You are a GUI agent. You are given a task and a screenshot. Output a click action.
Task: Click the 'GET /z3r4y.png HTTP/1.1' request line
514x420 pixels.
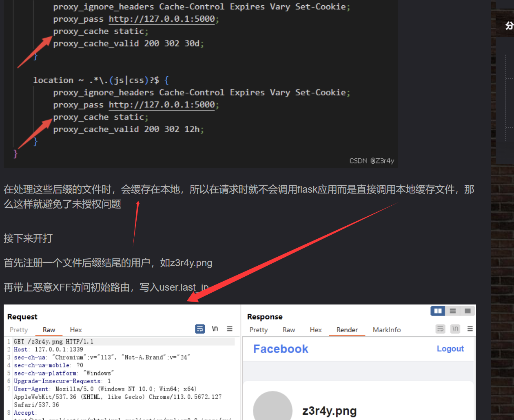(x=53, y=341)
